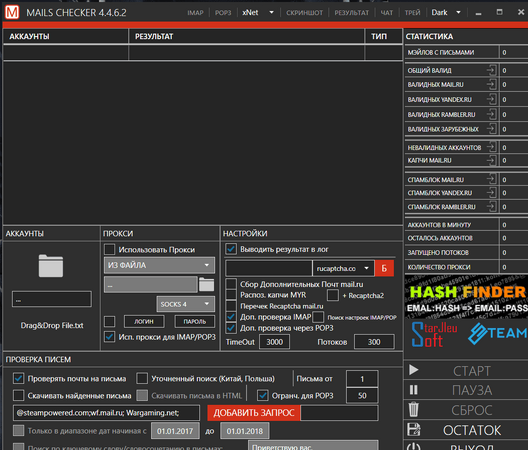Viewport: 528px width, 450px height.
Task: Expand the ИЗ ФАЙЛА proxy source dropdown
Action: 159,265
